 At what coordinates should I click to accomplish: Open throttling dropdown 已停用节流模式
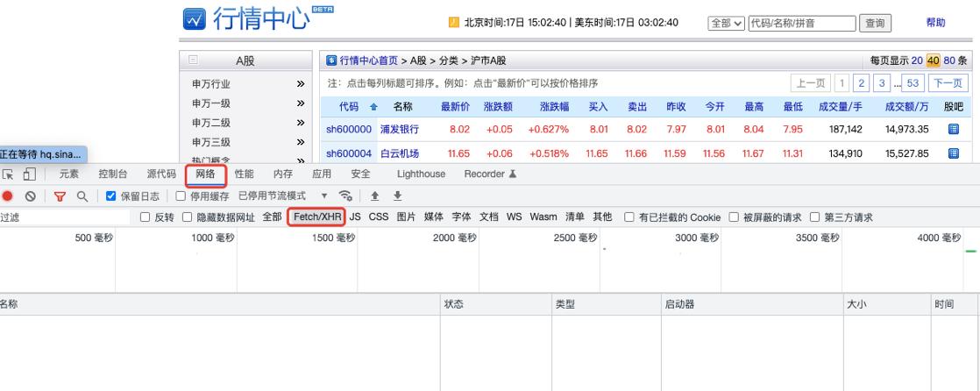pos(282,196)
